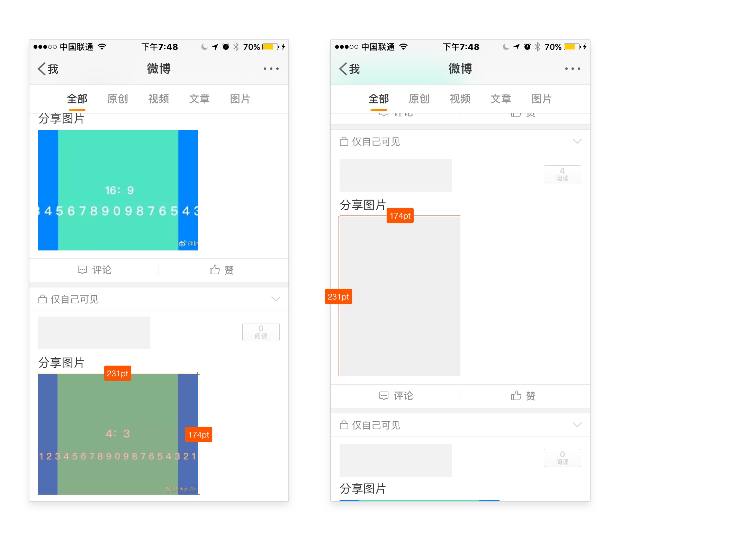Tap the like thumbs-up icon in right phone
The image size is (756, 541).
pyautogui.click(x=516, y=396)
